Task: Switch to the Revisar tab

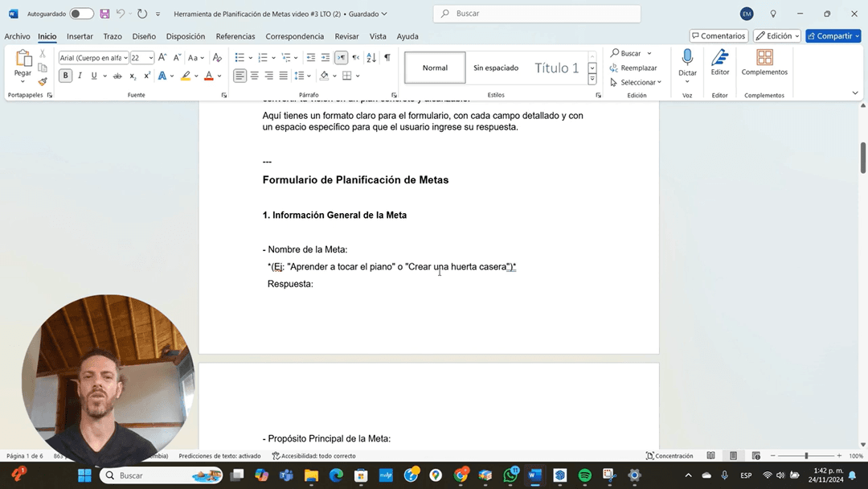Action: 346,36
